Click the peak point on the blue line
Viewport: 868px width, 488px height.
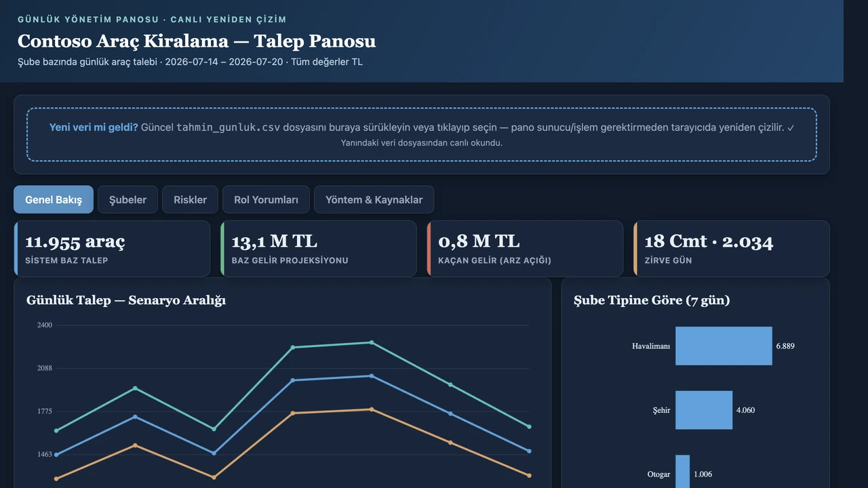[371, 375]
